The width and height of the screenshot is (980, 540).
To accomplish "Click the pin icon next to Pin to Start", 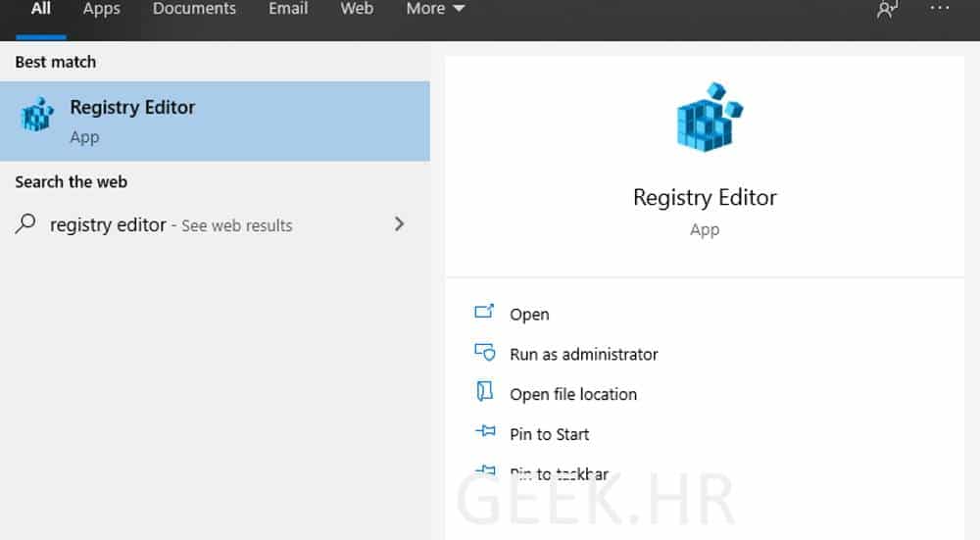I will 484,433.
